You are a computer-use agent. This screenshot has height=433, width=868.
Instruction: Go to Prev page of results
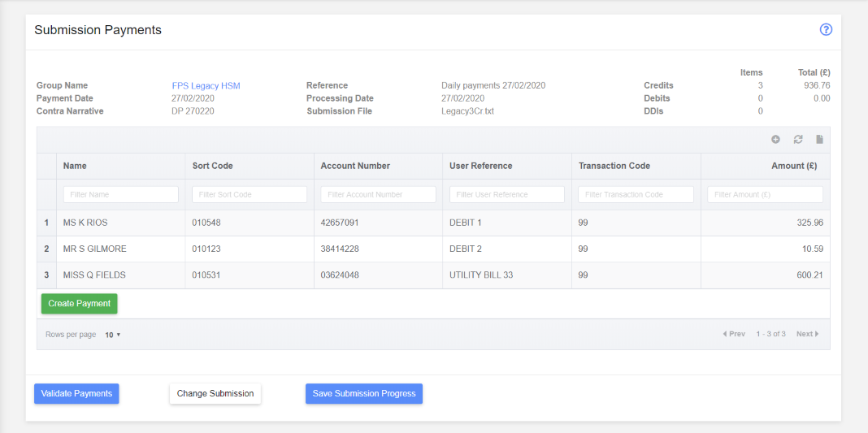click(x=734, y=334)
